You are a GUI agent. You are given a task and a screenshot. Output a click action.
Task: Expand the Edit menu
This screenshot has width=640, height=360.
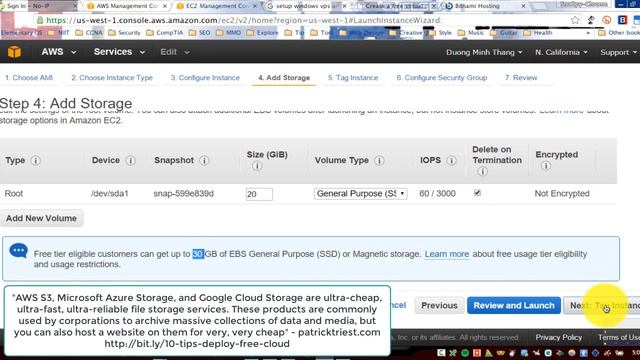click(175, 52)
